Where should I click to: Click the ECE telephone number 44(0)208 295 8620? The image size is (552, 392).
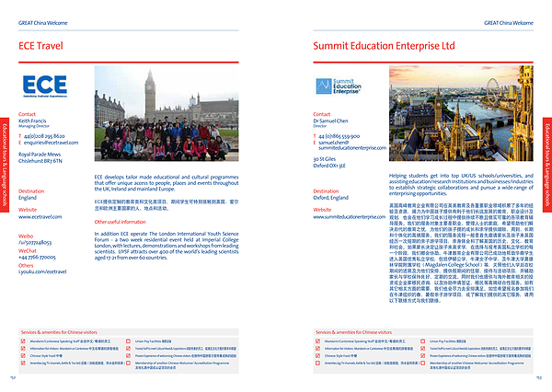click(54, 136)
